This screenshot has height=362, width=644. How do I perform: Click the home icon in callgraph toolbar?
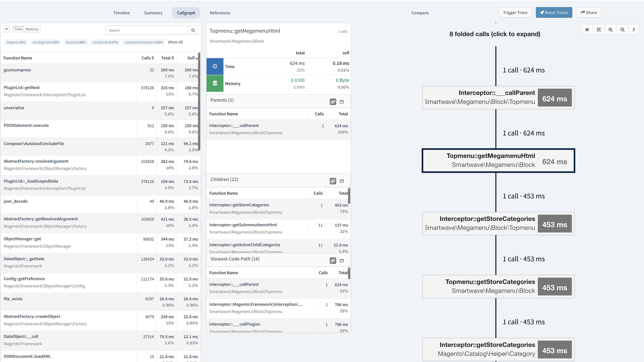point(587,30)
